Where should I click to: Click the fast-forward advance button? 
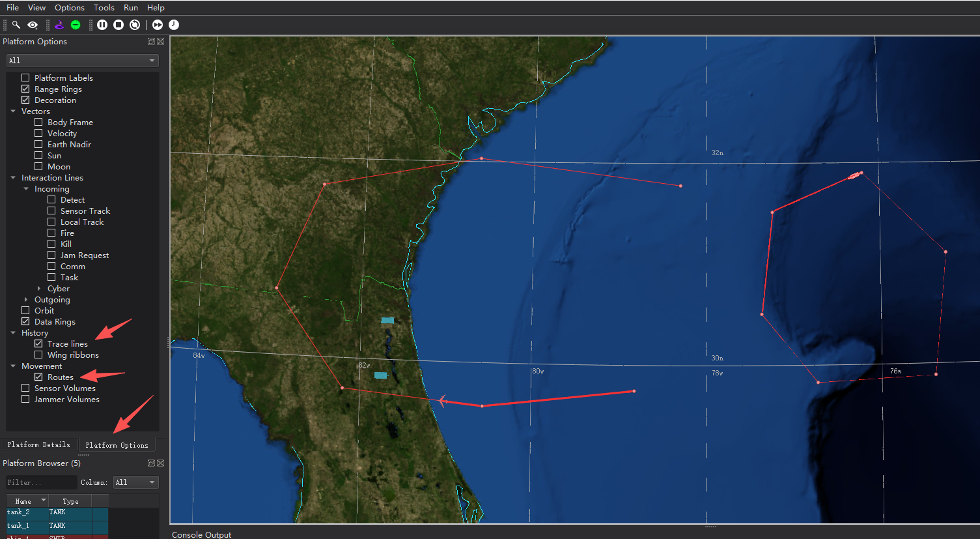click(158, 25)
